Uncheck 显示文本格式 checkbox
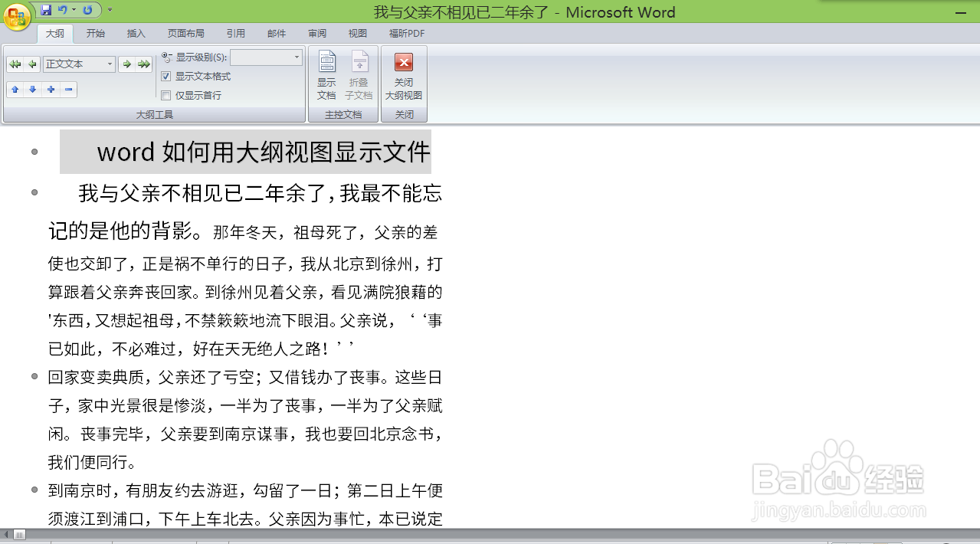 click(x=166, y=77)
